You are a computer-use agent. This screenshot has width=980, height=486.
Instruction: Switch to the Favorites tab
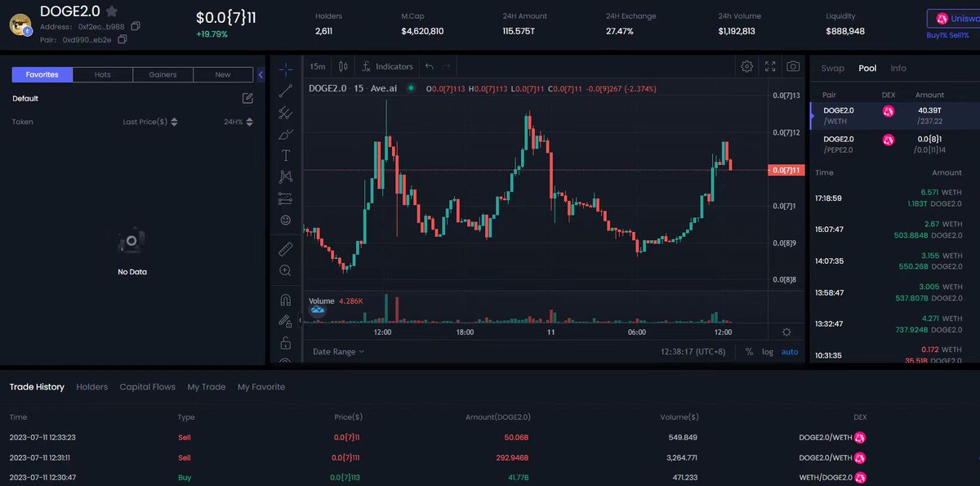(x=42, y=74)
